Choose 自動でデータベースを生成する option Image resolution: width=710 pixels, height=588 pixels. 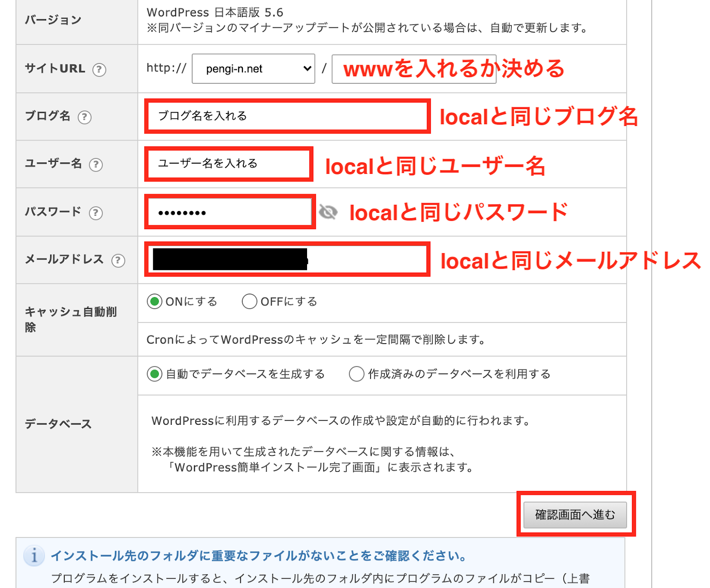[x=154, y=374]
